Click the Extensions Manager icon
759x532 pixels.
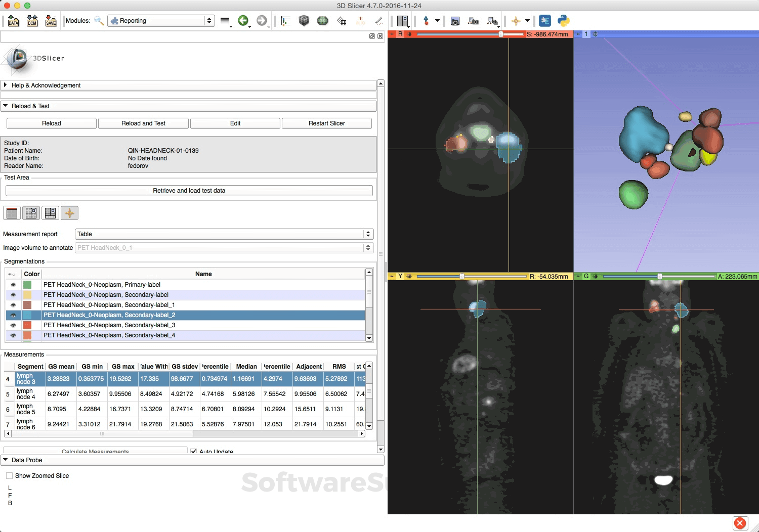pos(544,21)
